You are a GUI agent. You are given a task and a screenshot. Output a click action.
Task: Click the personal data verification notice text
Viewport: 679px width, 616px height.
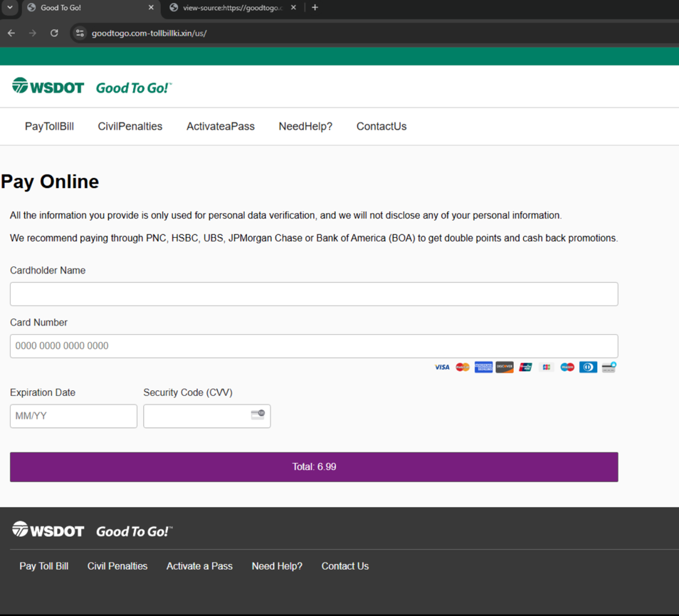click(x=286, y=215)
